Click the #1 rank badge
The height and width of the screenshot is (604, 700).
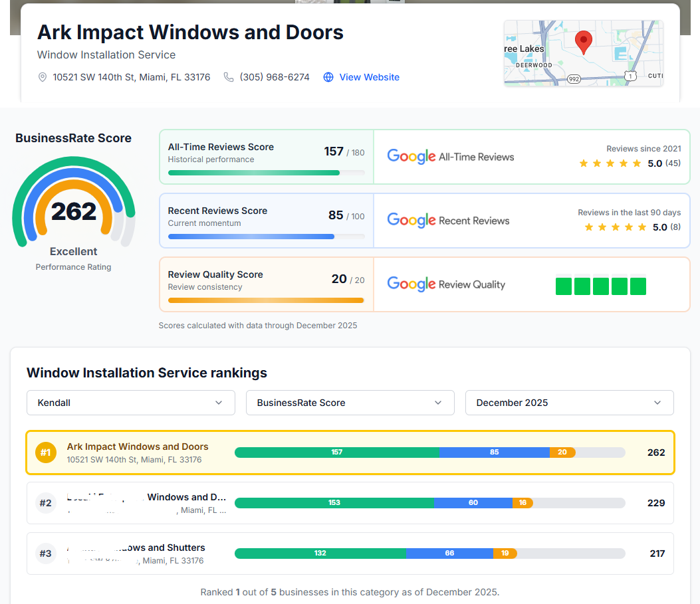pos(45,453)
